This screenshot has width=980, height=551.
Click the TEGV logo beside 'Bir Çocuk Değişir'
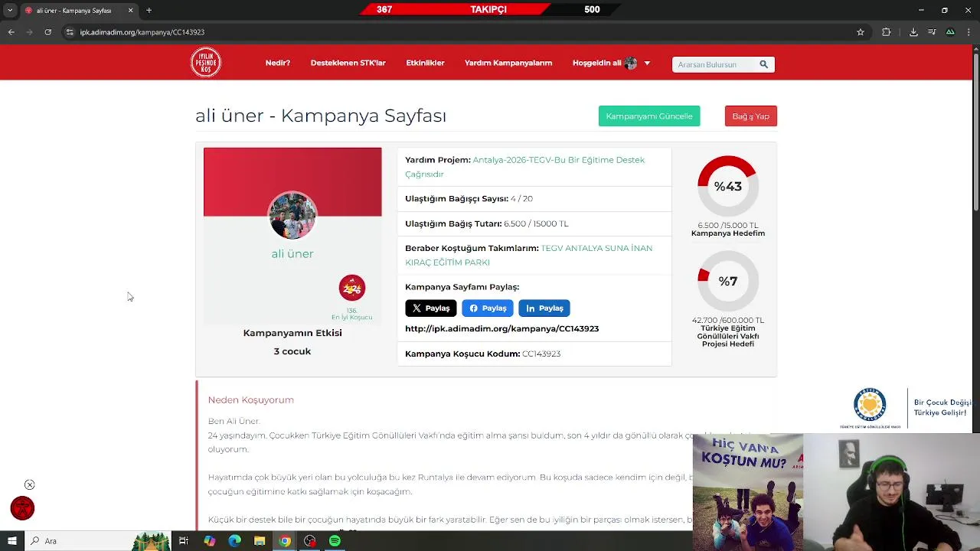point(870,408)
